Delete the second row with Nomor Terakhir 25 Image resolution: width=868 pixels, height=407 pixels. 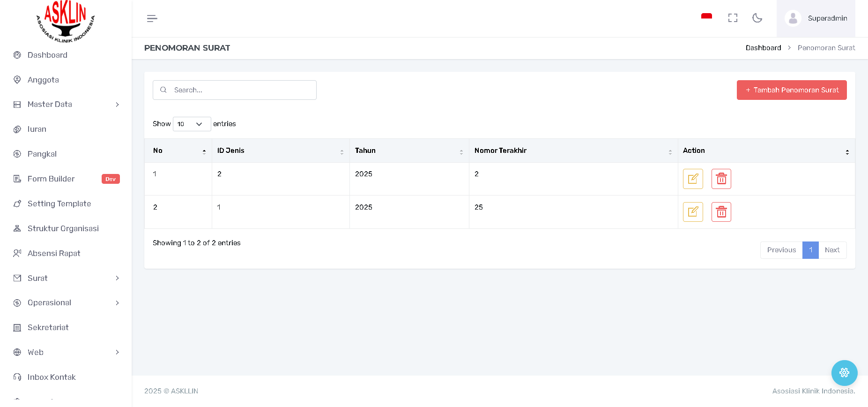pos(721,212)
